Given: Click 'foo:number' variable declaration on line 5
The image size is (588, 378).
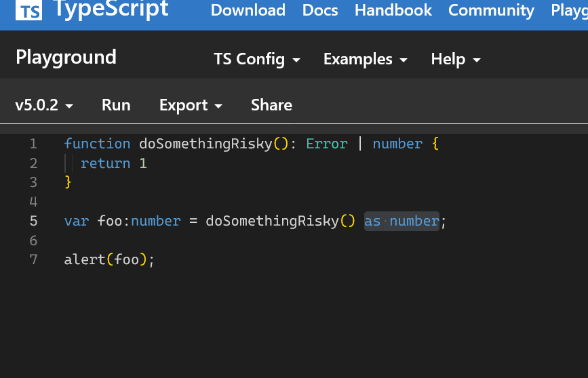Looking at the screenshot, I should [139, 221].
